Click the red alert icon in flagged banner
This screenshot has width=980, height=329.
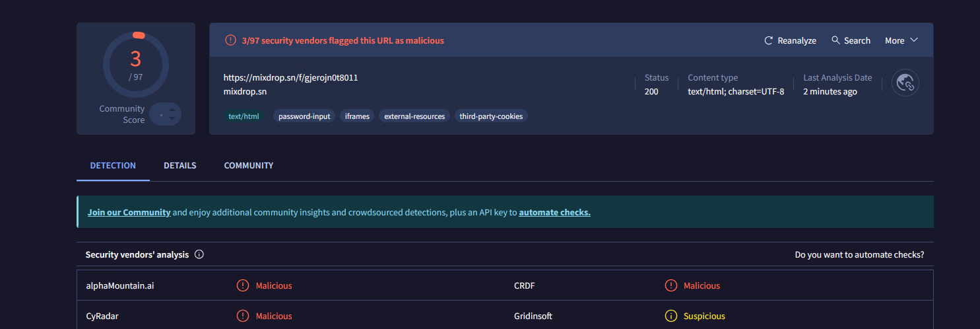[x=230, y=40]
